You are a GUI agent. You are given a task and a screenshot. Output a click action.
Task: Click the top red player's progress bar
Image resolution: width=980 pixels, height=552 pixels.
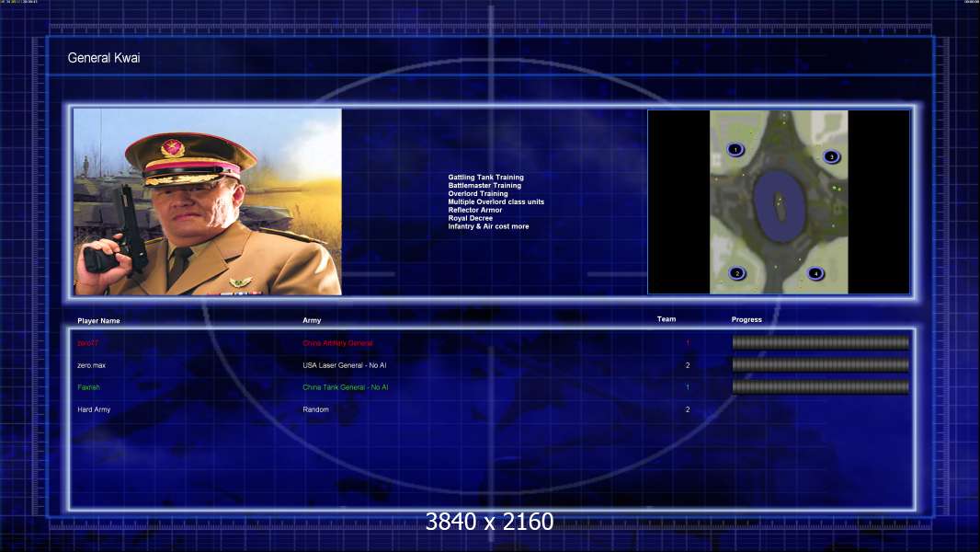[821, 342]
